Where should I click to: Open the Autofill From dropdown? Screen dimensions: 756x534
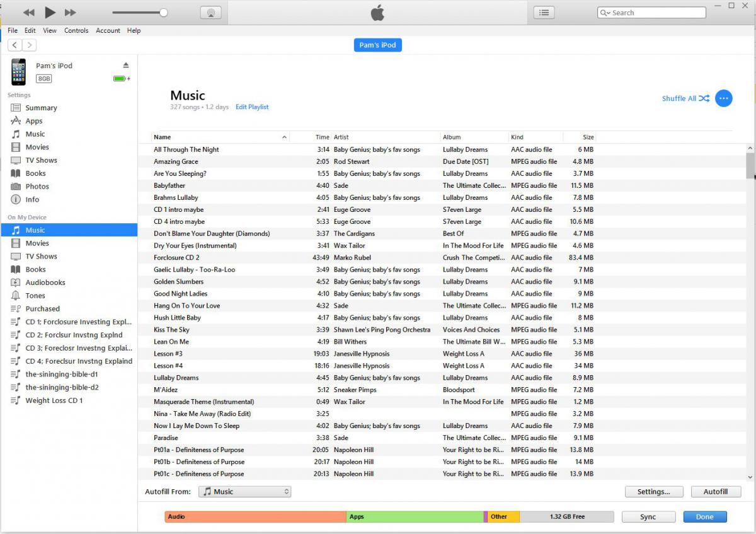point(244,492)
